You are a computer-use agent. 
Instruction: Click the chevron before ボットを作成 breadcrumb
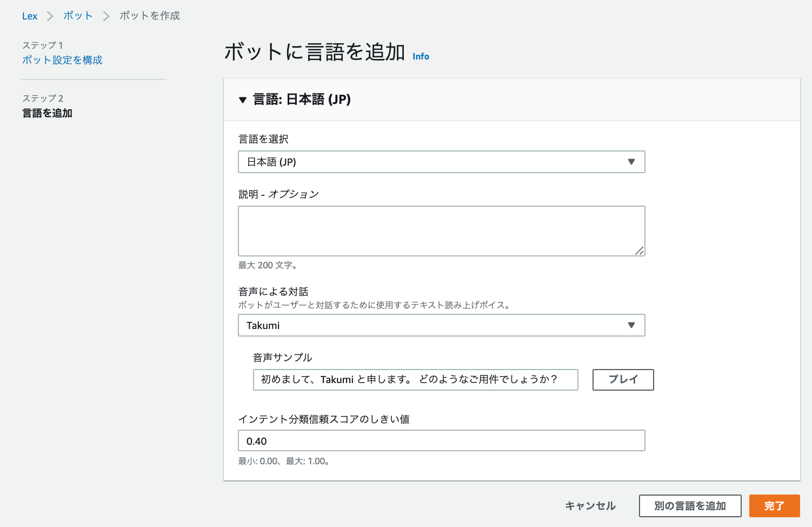click(106, 16)
